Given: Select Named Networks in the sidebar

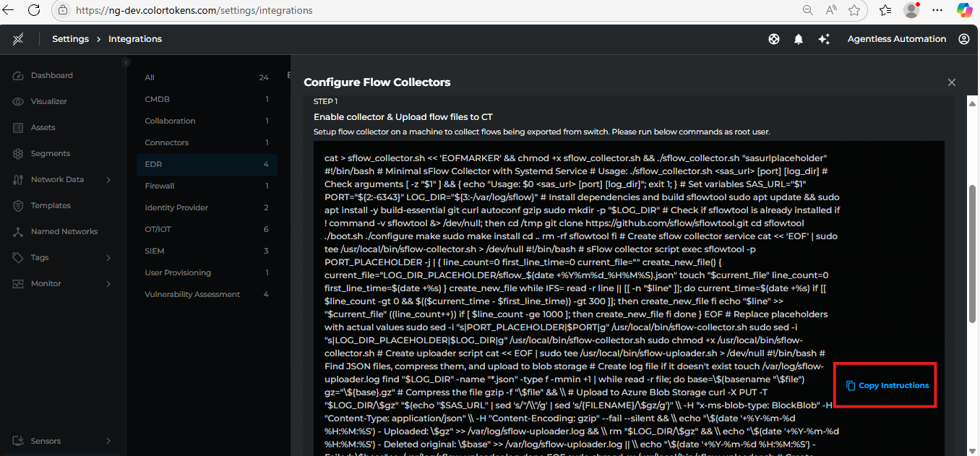Looking at the screenshot, I should [65, 231].
